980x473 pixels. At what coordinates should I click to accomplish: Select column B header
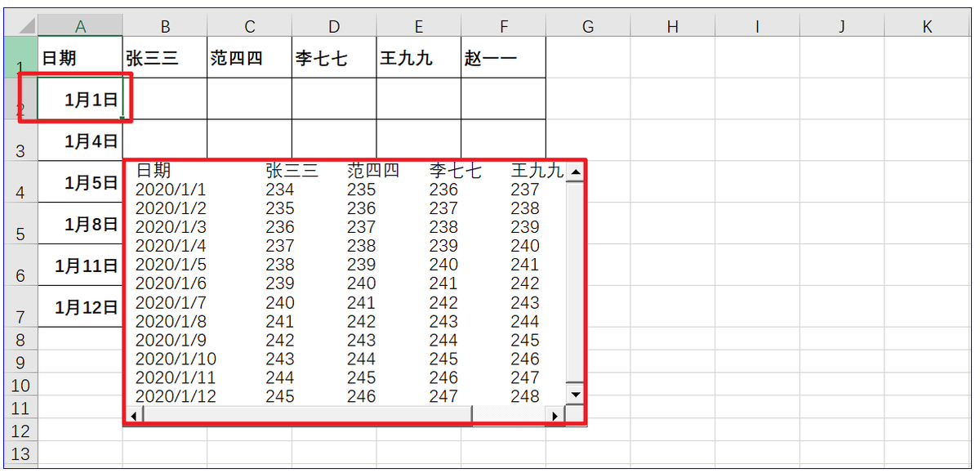tap(165, 26)
